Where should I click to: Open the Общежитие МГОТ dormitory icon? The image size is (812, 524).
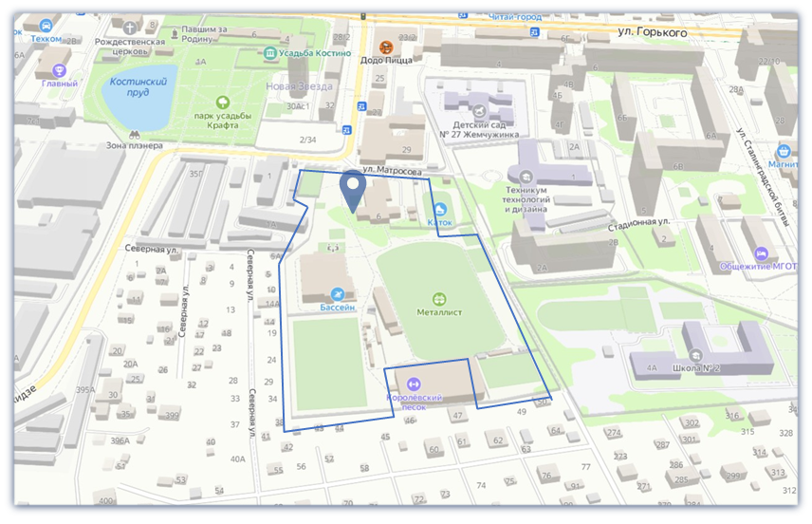[x=760, y=253]
